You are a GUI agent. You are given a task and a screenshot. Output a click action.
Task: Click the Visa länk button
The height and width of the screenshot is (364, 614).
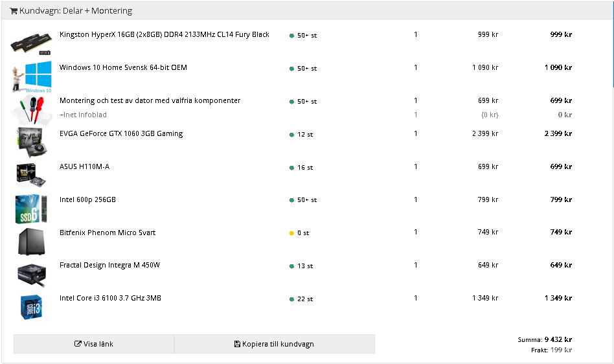(94, 344)
